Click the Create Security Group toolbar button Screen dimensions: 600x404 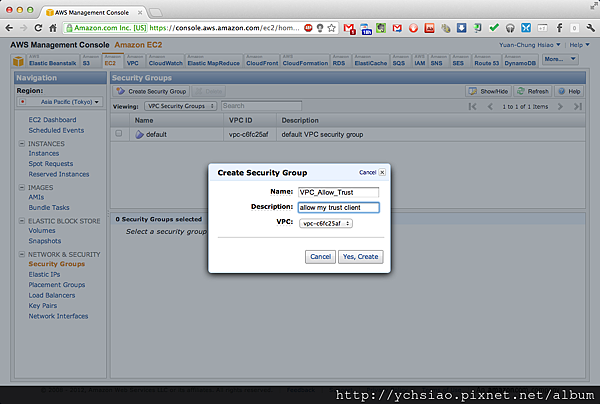pyautogui.click(x=152, y=91)
